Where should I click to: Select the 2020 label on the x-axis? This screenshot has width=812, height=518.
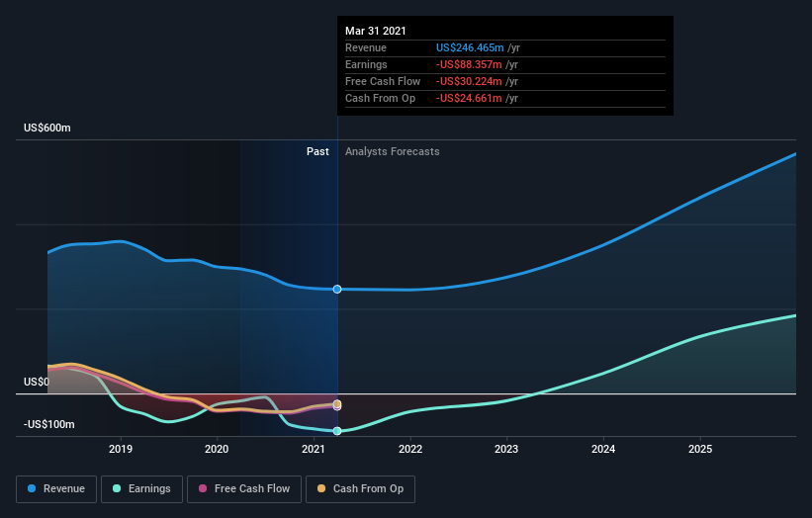coord(217,449)
